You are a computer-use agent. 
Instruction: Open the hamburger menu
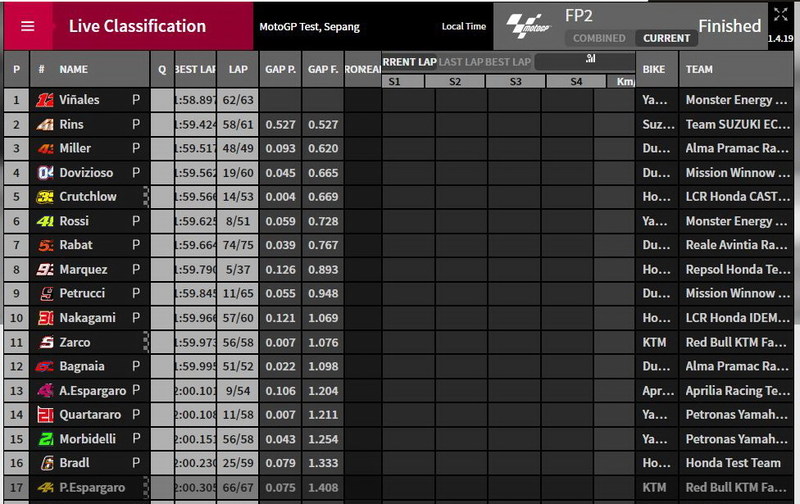pyautogui.click(x=28, y=26)
